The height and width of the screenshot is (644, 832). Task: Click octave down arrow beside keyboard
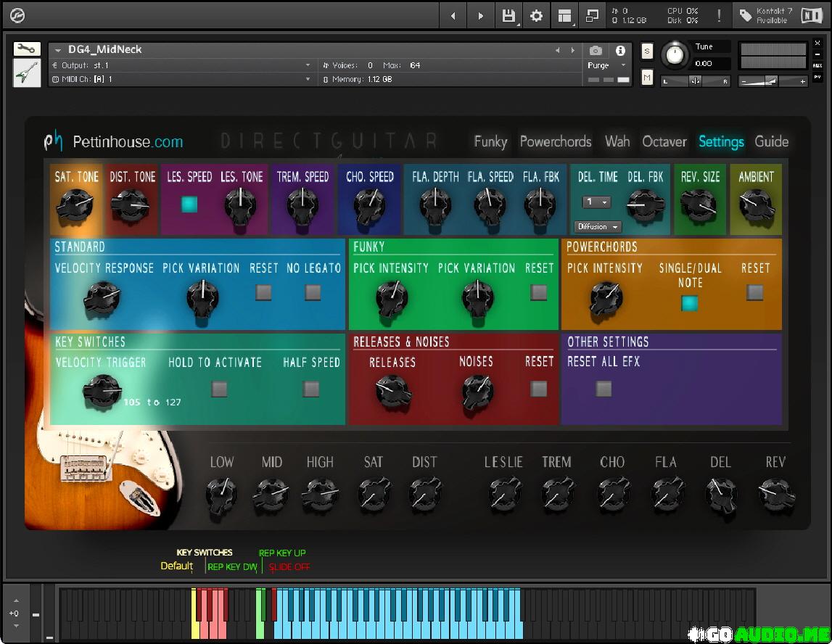point(16,626)
